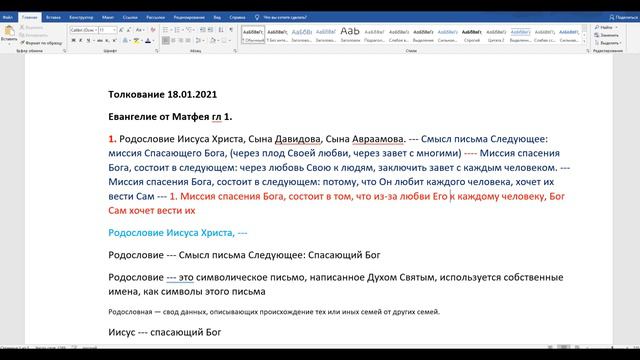Apply the No Spacing style
The height and width of the screenshot is (360, 640).
278,35
